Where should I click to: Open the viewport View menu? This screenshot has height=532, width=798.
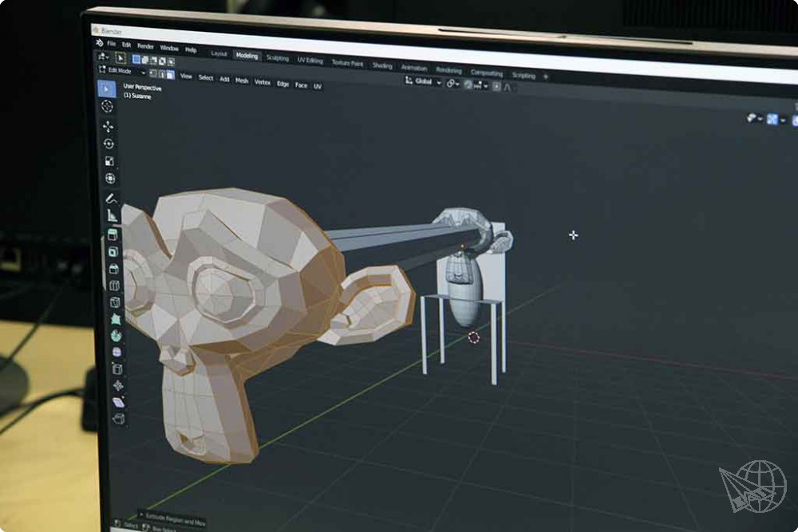(x=186, y=77)
